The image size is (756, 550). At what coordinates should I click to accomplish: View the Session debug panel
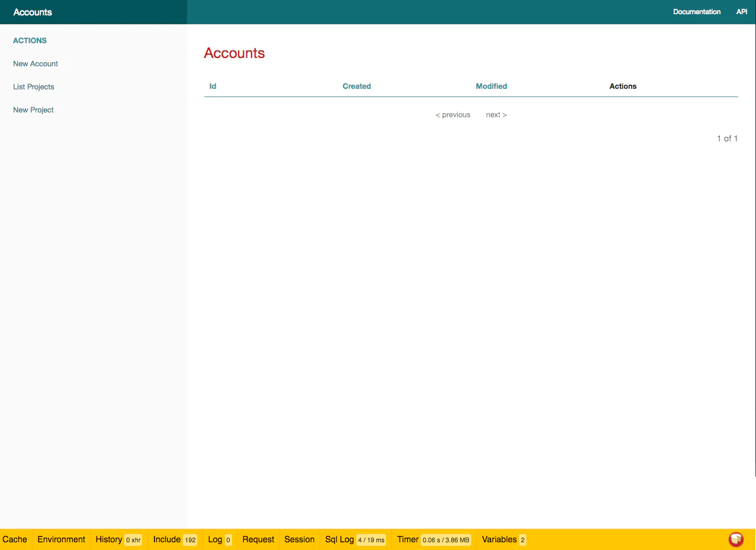[x=300, y=539]
